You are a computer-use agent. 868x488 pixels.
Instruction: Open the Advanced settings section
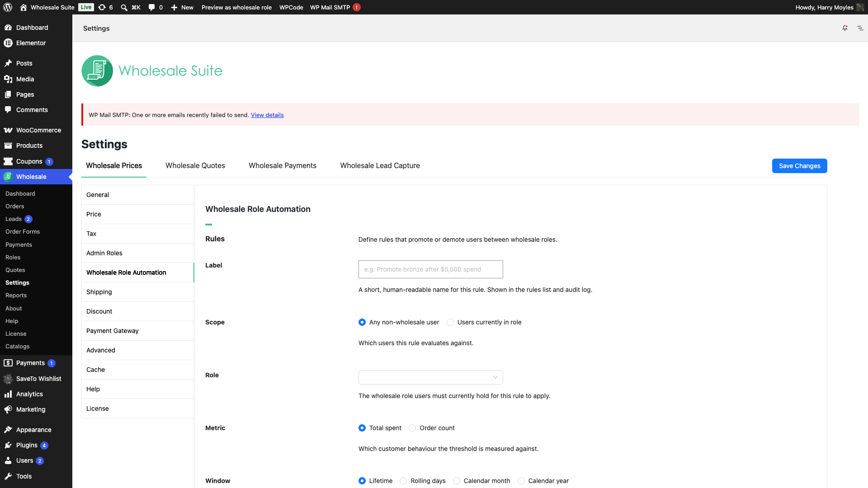point(137,350)
